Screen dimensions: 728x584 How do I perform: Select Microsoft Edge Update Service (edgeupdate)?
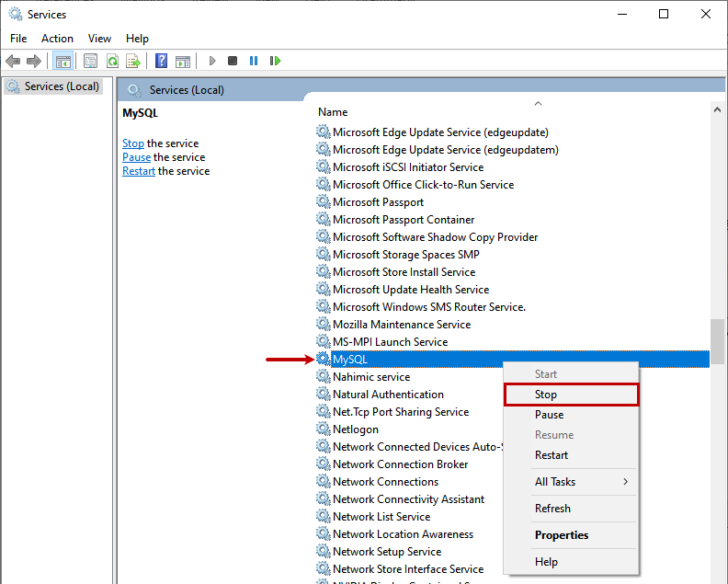tap(440, 132)
